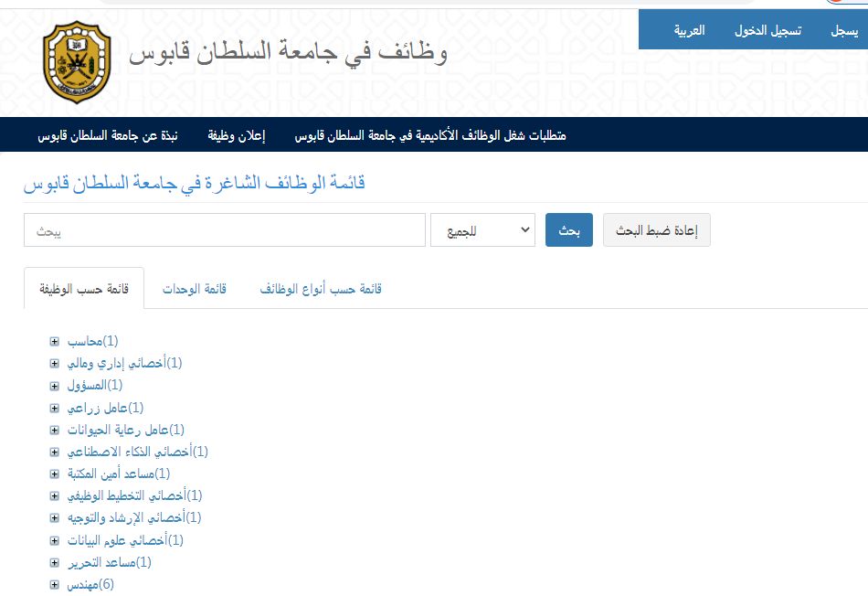Open the أخصائي إداري ومالي(1) link
The image size is (868, 596).
(x=124, y=364)
